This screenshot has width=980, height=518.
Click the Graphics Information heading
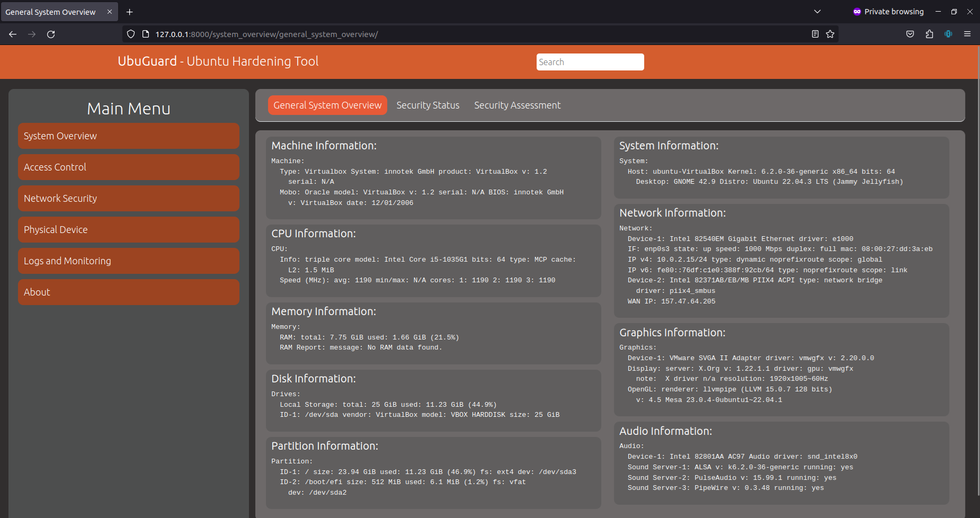[x=672, y=333]
